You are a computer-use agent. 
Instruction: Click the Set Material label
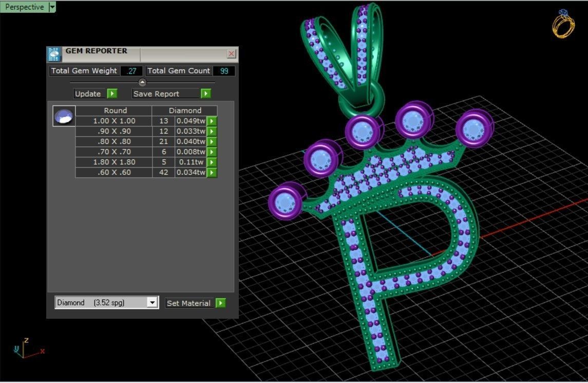tap(189, 303)
